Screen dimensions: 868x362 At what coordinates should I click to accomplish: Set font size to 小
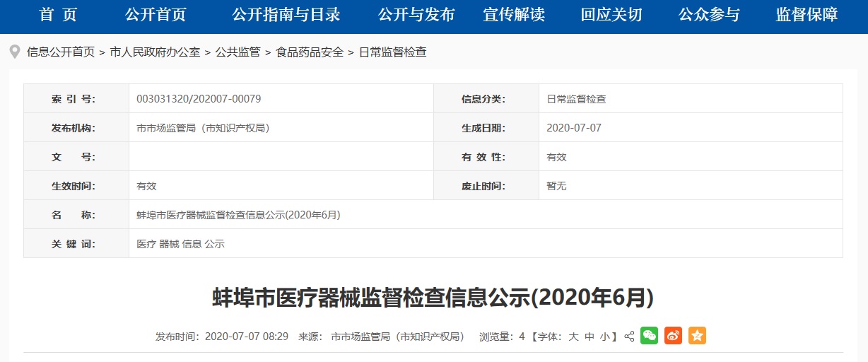point(605,337)
